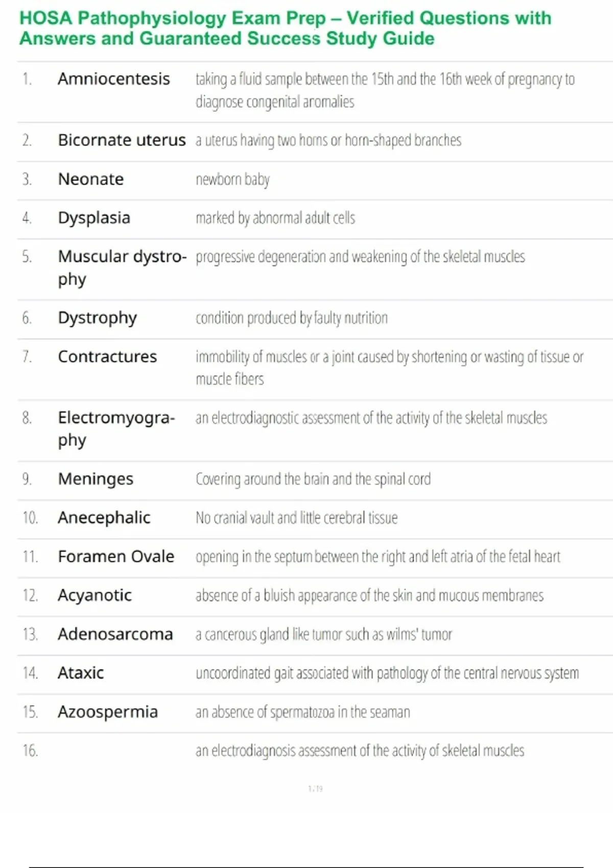Click the Bicornate uterus term
This screenshot has height=868, width=613.
click(x=122, y=140)
